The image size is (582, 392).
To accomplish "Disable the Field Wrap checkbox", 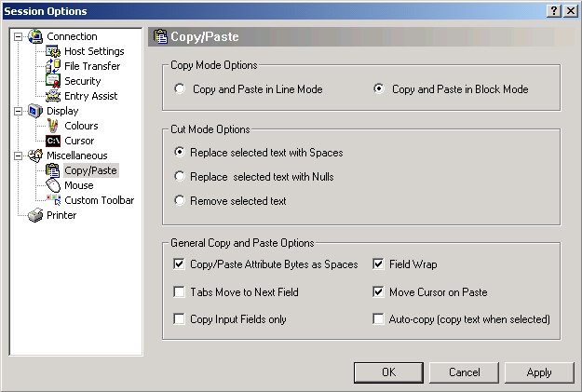I will [379, 264].
